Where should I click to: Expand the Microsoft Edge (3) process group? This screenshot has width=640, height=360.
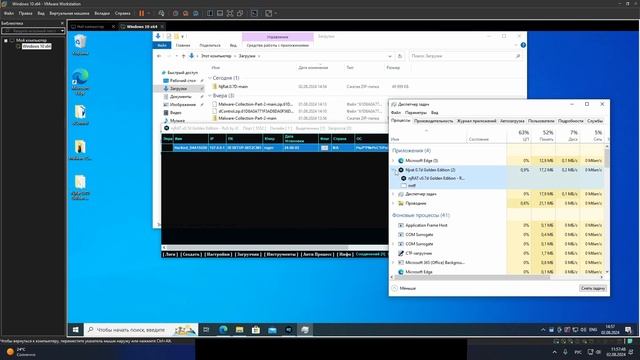tap(393, 161)
